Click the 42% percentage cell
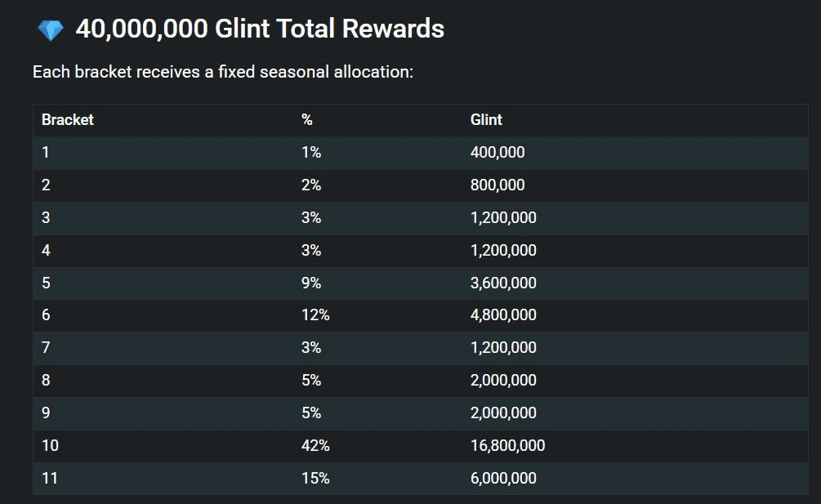The height and width of the screenshot is (504, 821). point(315,446)
